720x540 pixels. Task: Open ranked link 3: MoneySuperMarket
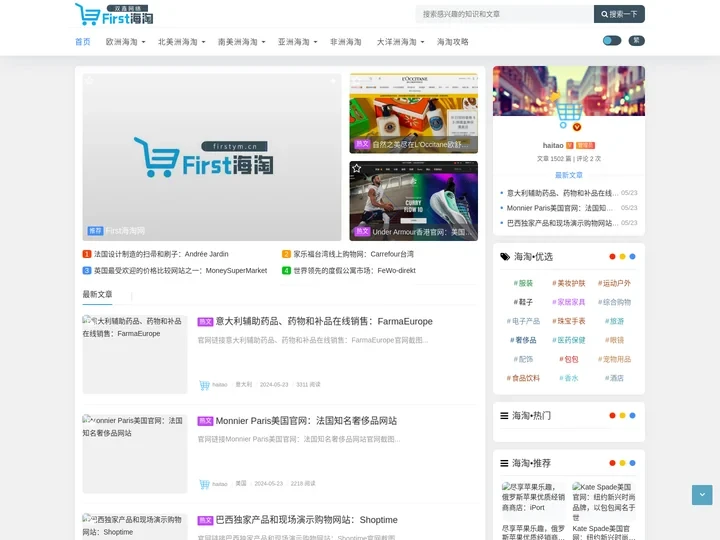pos(180,270)
